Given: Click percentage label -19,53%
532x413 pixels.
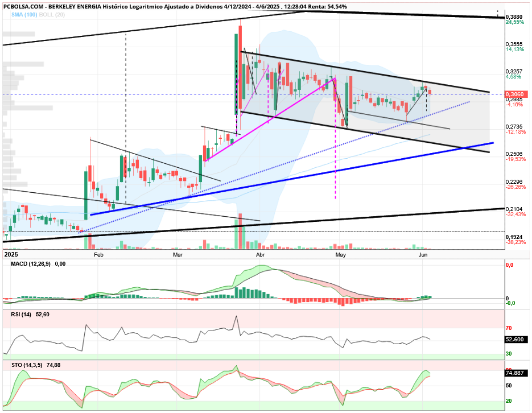Looking at the screenshot, I should (x=515, y=159).
